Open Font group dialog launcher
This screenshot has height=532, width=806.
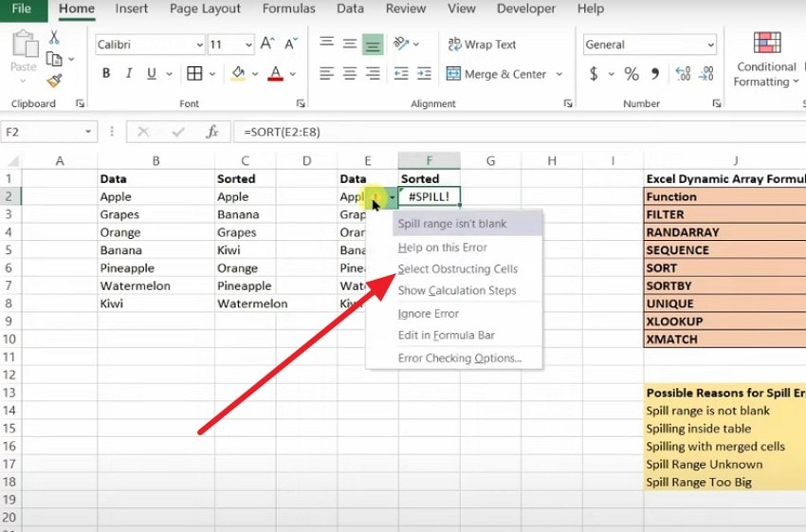pyautogui.click(x=301, y=103)
